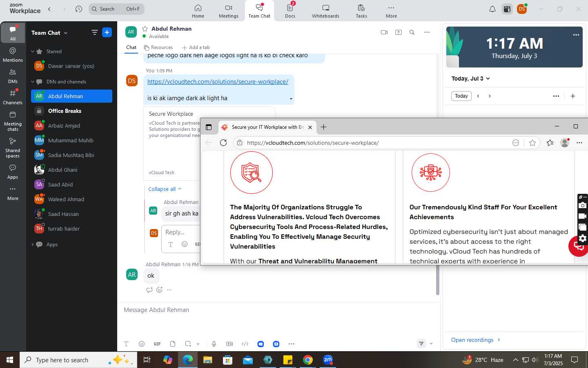Open the Open recordings link

click(x=476, y=340)
